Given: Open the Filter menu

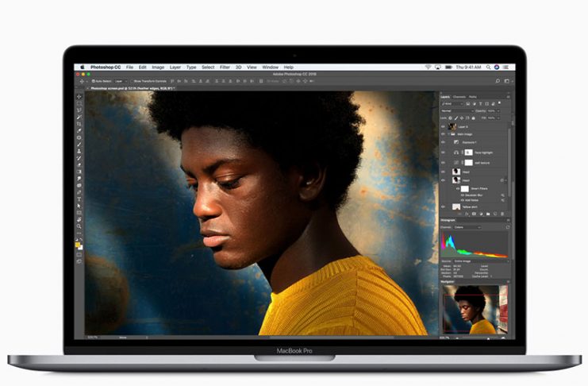Looking at the screenshot, I should pyautogui.click(x=225, y=68).
